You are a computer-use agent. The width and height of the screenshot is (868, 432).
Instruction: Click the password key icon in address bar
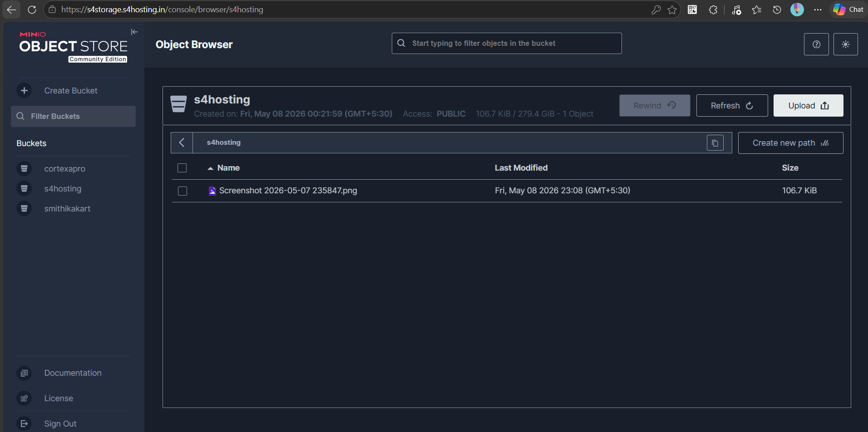pyautogui.click(x=656, y=10)
